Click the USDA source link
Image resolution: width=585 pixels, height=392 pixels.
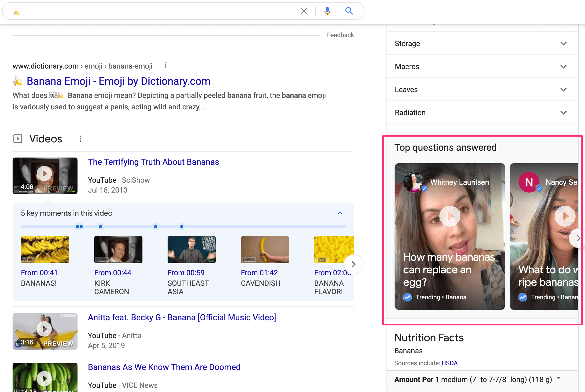pyautogui.click(x=450, y=363)
